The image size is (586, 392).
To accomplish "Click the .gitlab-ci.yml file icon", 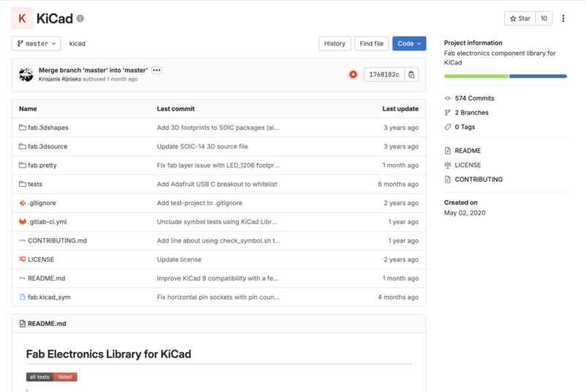I will (x=22, y=221).
